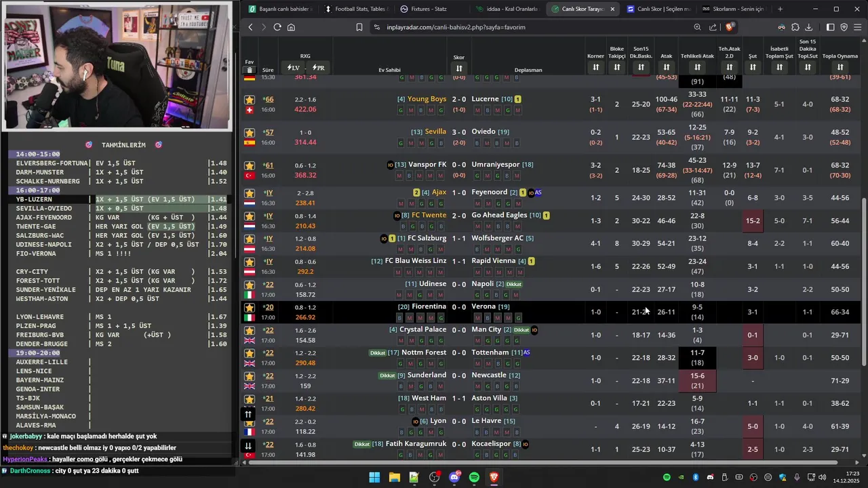The width and height of the screenshot is (868, 488).
Task: Sort by Topla Oynama column arrows
Action: click(x=840, y=67)
